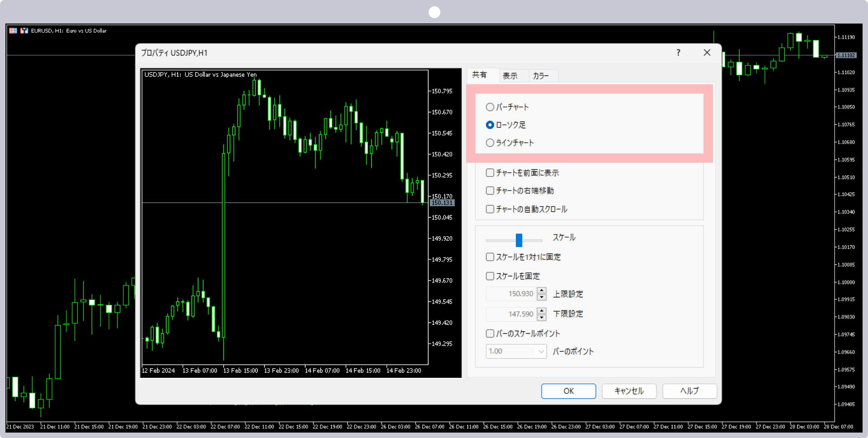
Task: Click the ヘルプ button
Action: pos(690,391)
